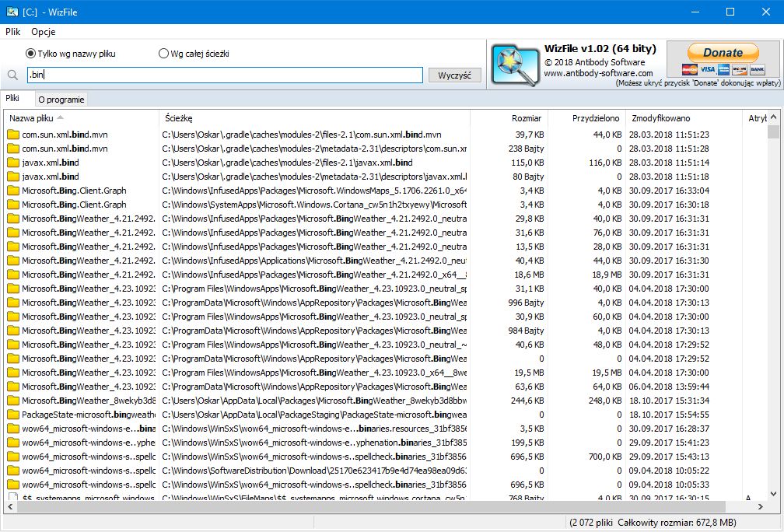Click folder icon of javax.xml.bind row sized 115,0 KB
The height and width of the screenshot is (532, 784).
coord(13,163)
